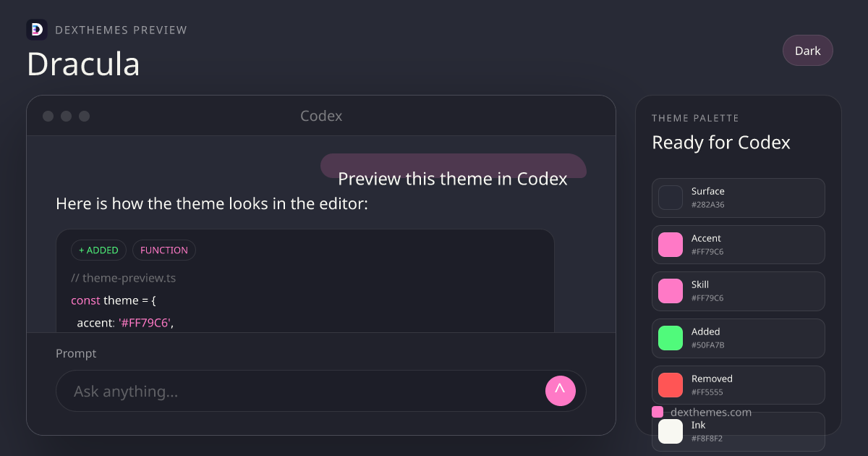The height and width of the screenshot is (456, 868).
Task: Click the DEXTHEMES PREVIEW label
Action: click(x=122, y=30)
